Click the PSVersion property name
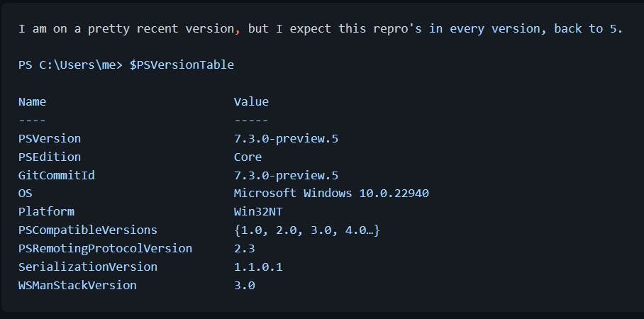This screenshot has height=319, width=644. pyautogui.click(x=50, y=138)
